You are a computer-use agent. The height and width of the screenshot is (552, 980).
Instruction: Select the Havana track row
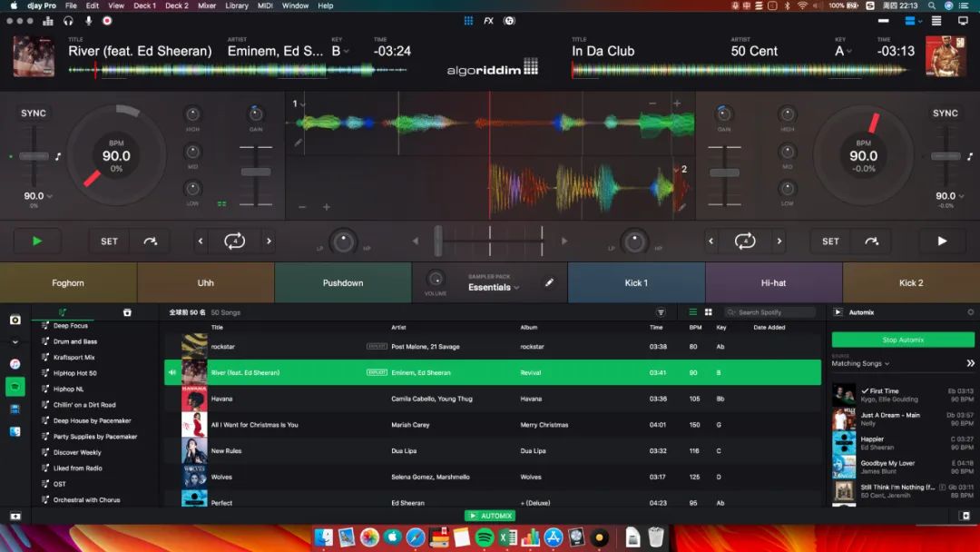coord(493,399)
